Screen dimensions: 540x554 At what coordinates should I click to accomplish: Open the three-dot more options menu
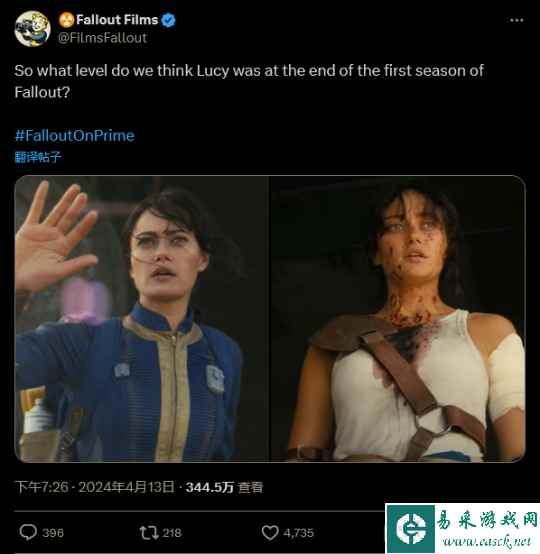click(x=516, y=20)
